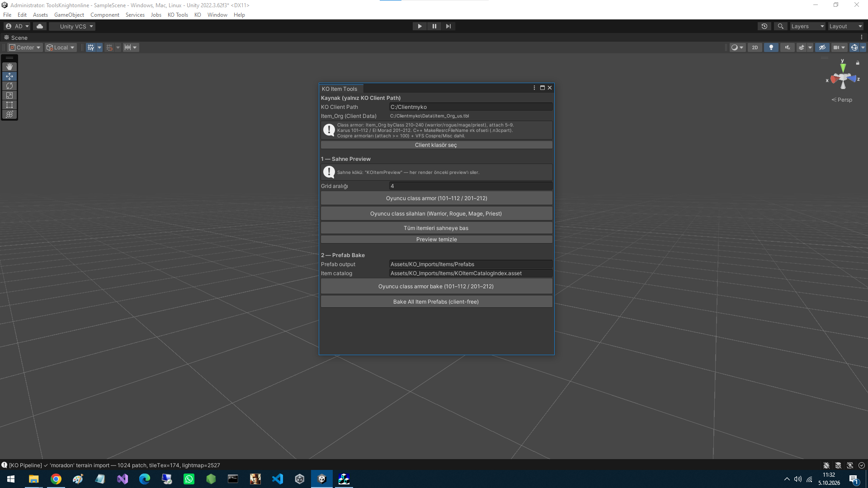This screenshot has width=868, height=488.
Task: Click Tüm itemleri sahneye bas
Action: click(436, 228)
